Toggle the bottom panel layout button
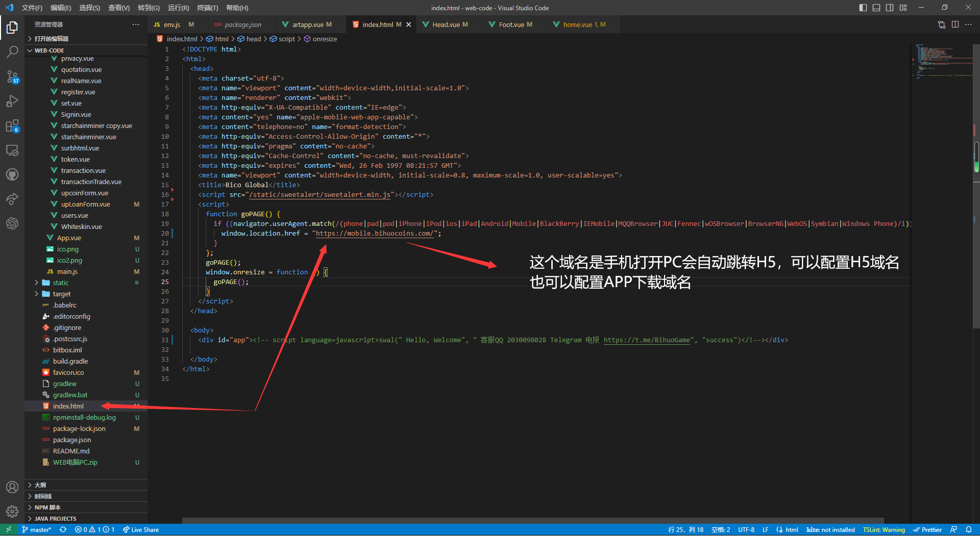This screenshot has width=980, height=536. (x=876, y=8)
